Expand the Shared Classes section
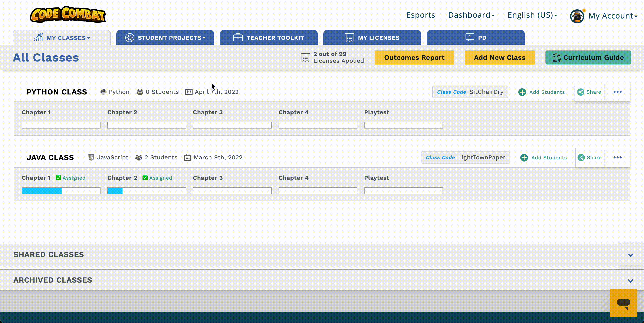Viewport: 644px width, 323px height. (x=630, y=255)
